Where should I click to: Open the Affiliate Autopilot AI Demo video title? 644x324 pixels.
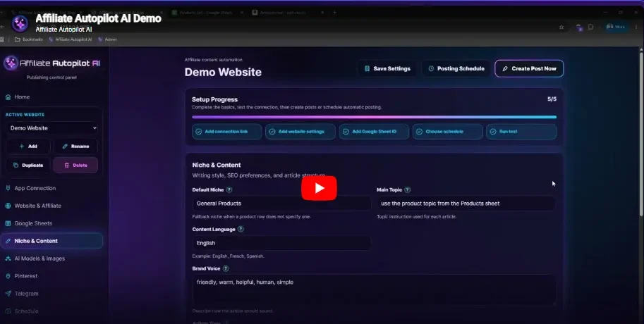pos(98,18)
